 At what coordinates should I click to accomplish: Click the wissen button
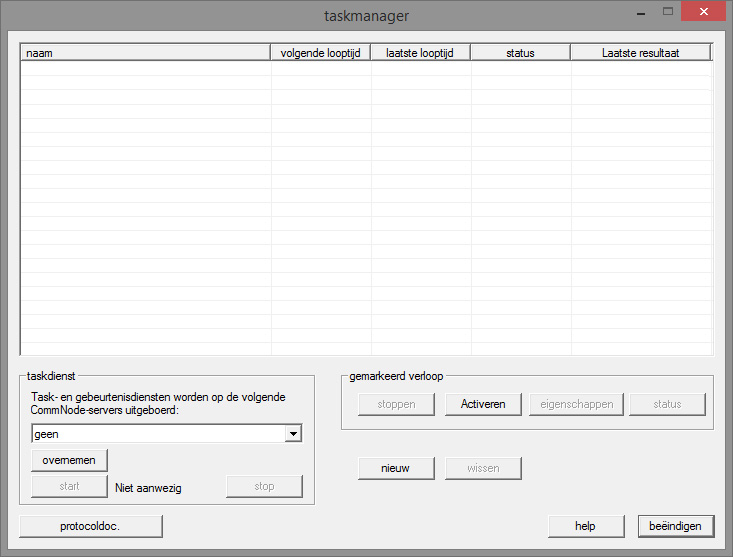point(483,468)
